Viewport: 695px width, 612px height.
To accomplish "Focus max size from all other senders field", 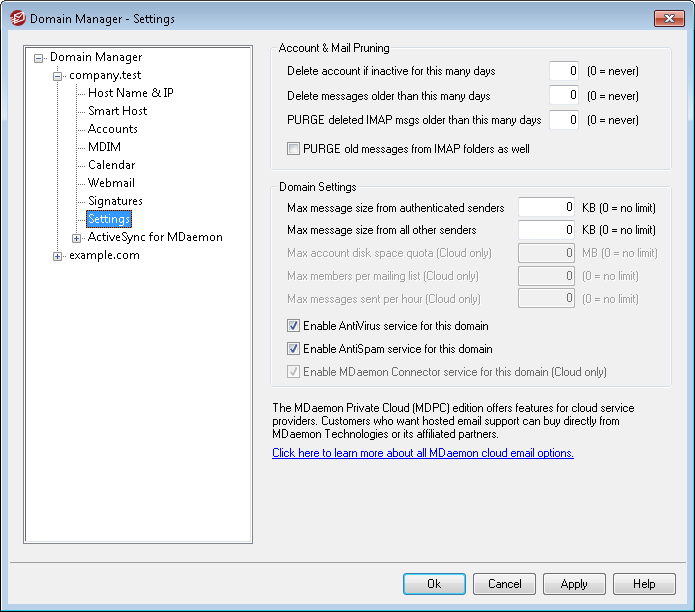I will 546,230.
